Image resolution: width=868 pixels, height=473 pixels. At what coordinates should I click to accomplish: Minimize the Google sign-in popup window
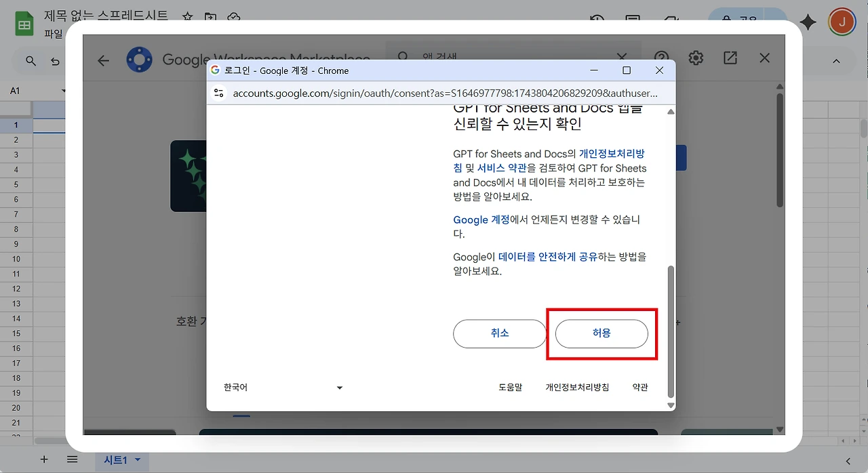[x=594, y=70]
